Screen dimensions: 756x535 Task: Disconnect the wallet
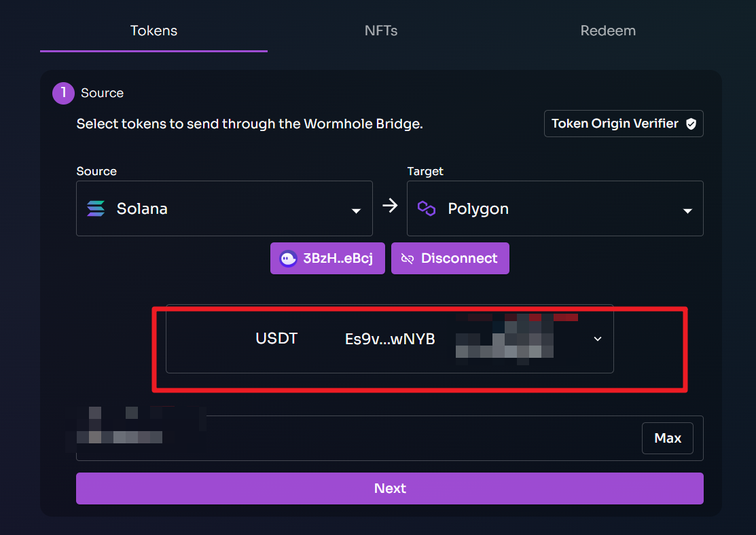click(450, 259)
